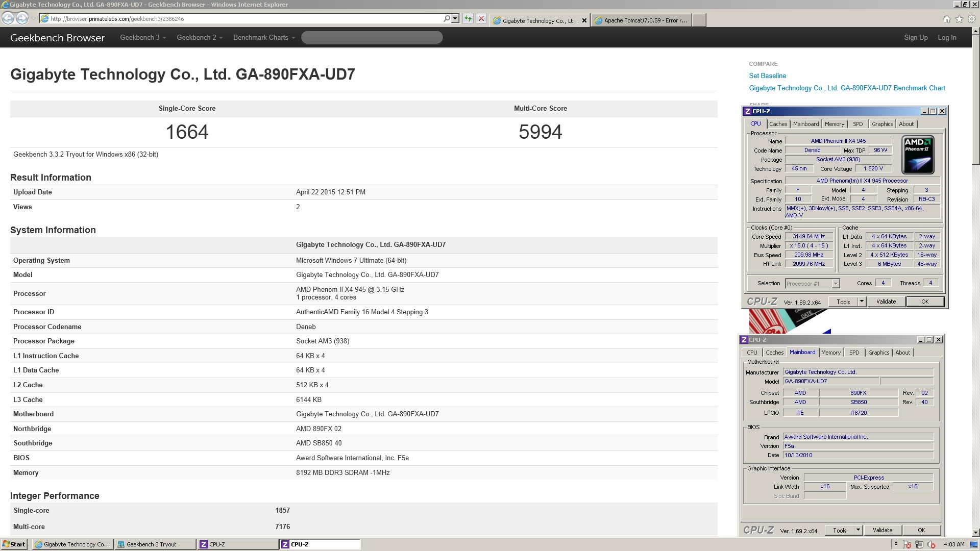Select Gigabyte Technology taskbar item
Viewport: 980px width, 551px height.
point(72,544)
